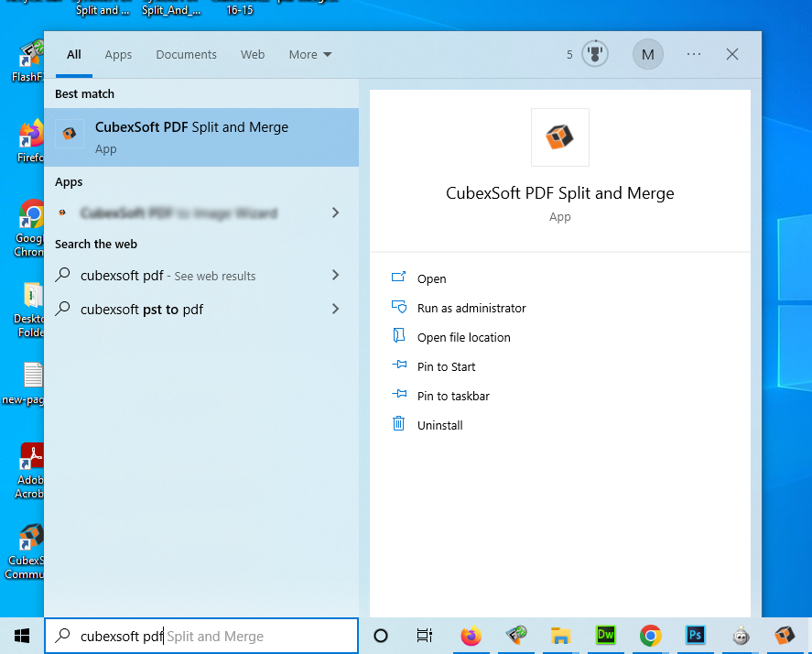Click the Uninstall trash can icon
The image size is (812, 654).
click(x=398, y=423)
